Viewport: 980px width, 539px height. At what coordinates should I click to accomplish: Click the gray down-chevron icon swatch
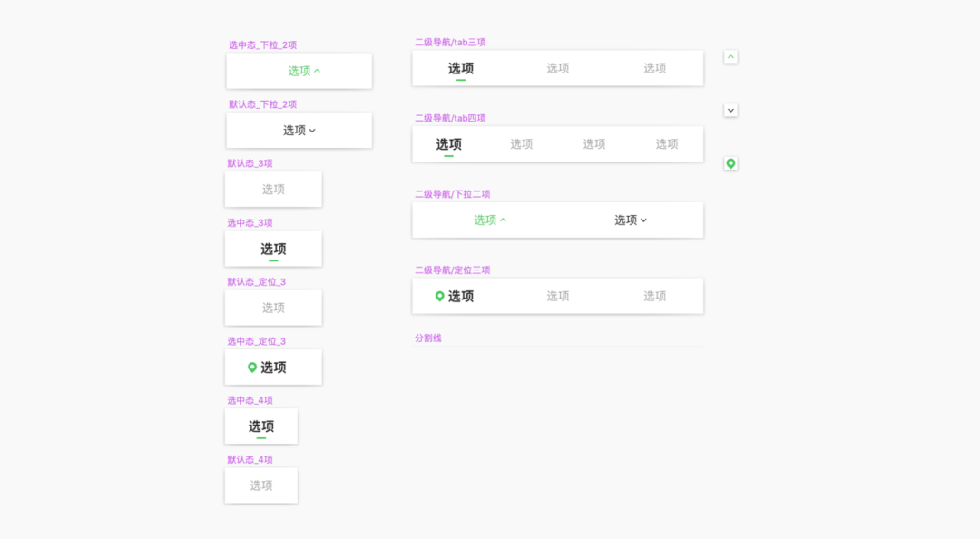(730, 111)
